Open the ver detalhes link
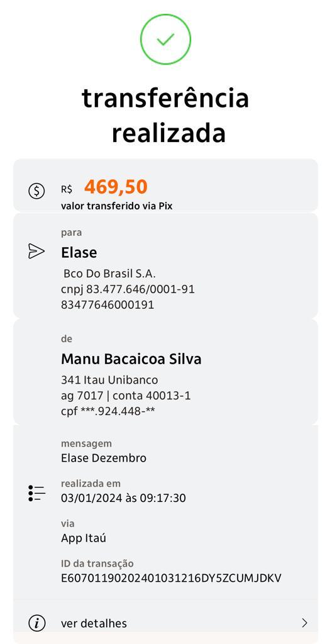This screenshot has height=644, width=332. pyautogui.click(x=94, y=623)
